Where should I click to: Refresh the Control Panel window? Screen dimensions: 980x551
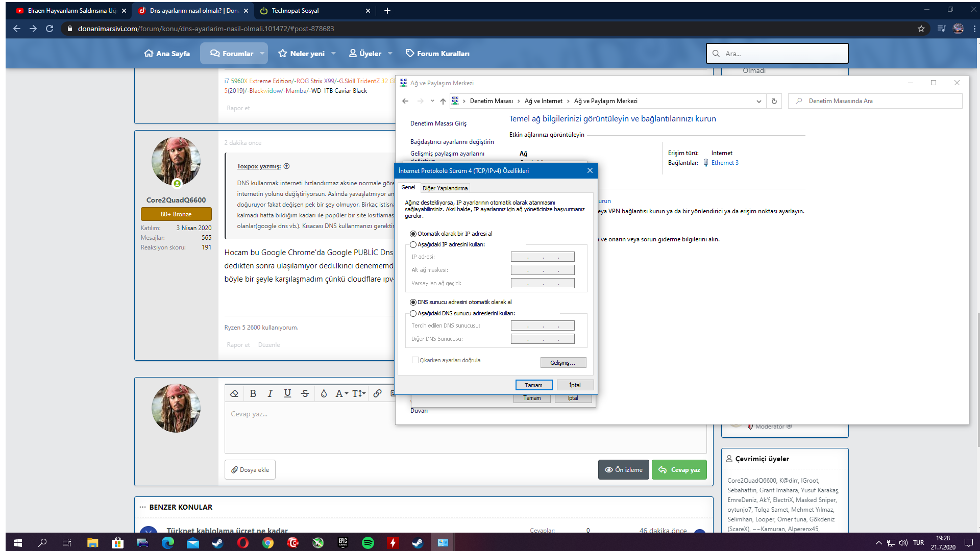click(x=774, y=101)
